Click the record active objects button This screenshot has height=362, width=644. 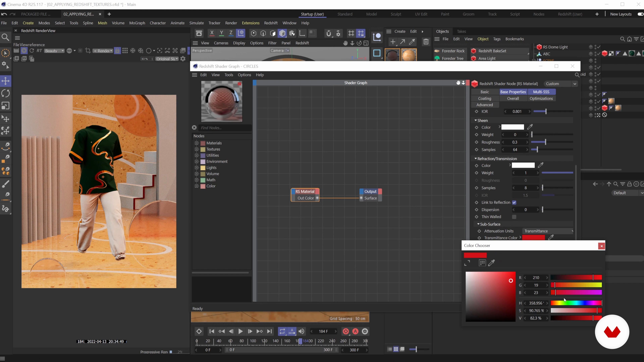pyautogui.click(x=346, y=331)
